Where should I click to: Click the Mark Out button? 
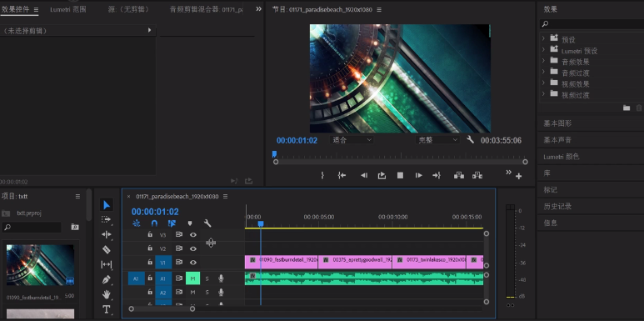coord(322,175)
